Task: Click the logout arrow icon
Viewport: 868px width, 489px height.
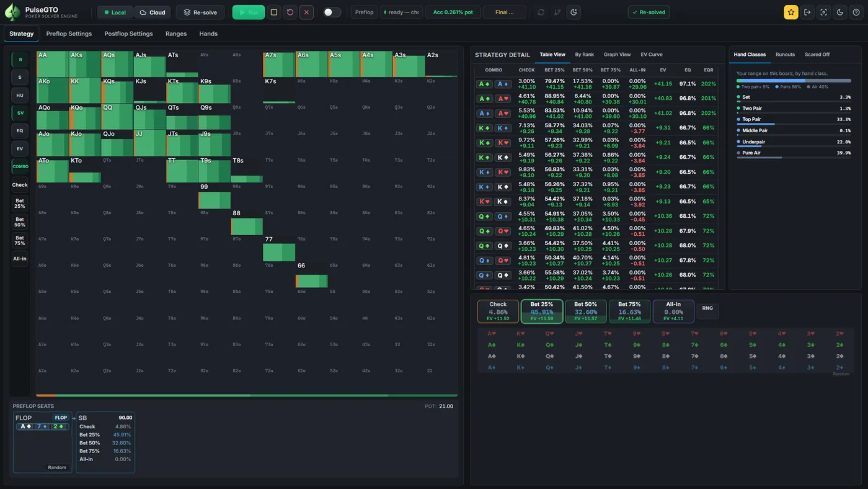Action: [x=807, y=12]
